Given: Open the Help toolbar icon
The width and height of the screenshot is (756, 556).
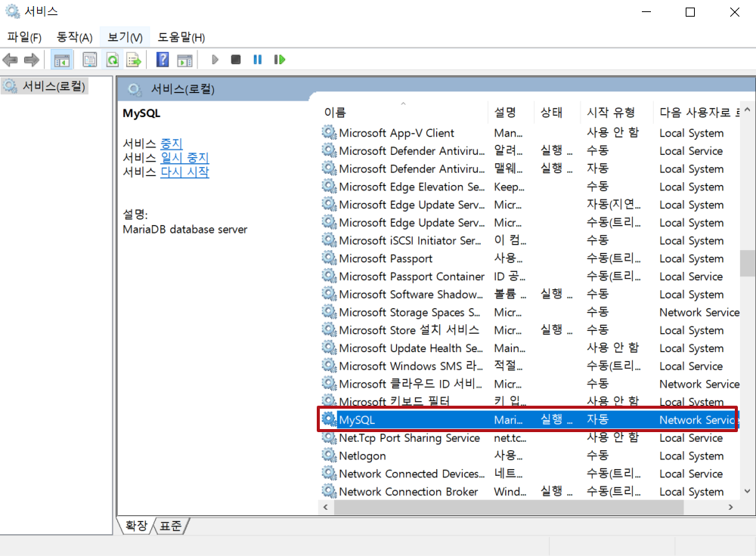Looking at the screenshot, I should [163, 60].
